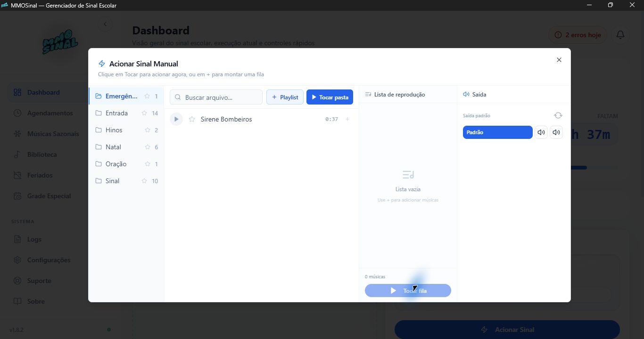
Task: Click the Saída speaker header icon
Action: tap(466, 94)
